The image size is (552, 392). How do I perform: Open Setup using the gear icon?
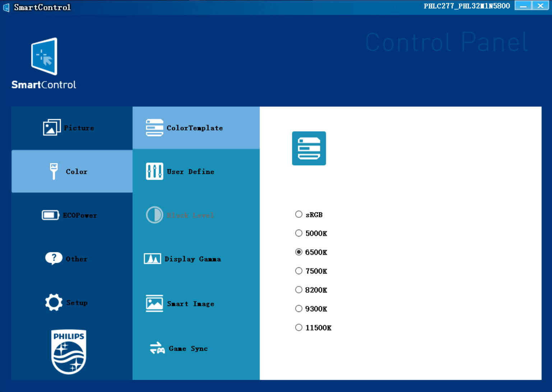click(54, 302)
